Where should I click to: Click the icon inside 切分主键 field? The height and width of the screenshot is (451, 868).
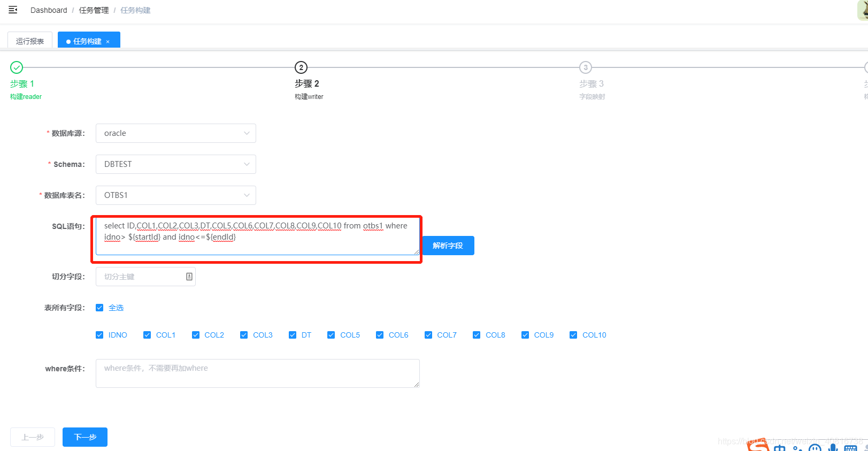point(189,277)
